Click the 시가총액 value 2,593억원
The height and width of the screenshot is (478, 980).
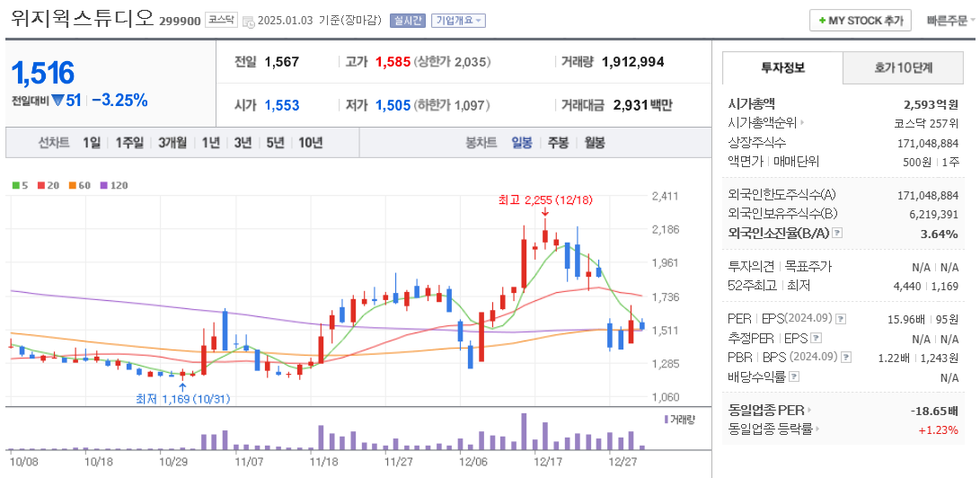[x=931, y=104]
